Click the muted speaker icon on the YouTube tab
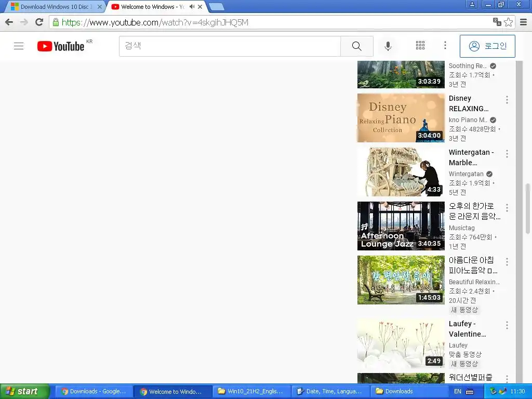Viewport: 532px width, 399px height. (192, 6)
